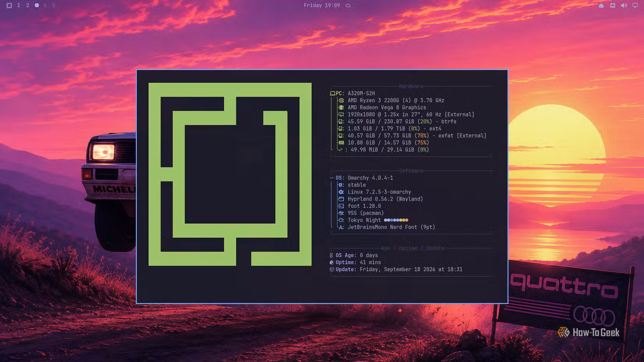Click the terminal icon for foot row
This screenshot has height=362, width=644.
[x=341, y=206]
